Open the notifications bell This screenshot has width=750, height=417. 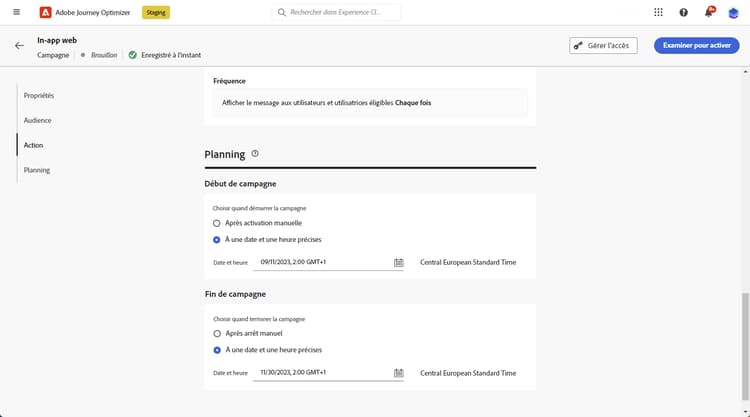709,12
